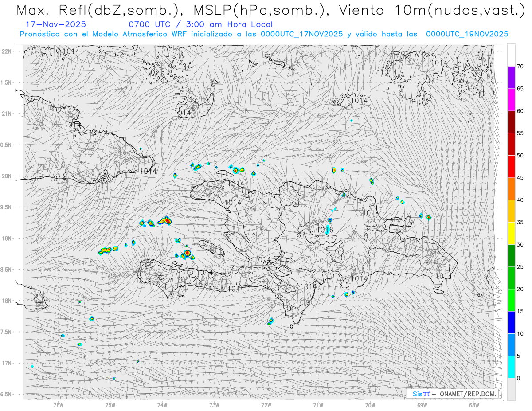Select the 71W longitude label
This screenshot has width=532, height=411.
(318, 405)
